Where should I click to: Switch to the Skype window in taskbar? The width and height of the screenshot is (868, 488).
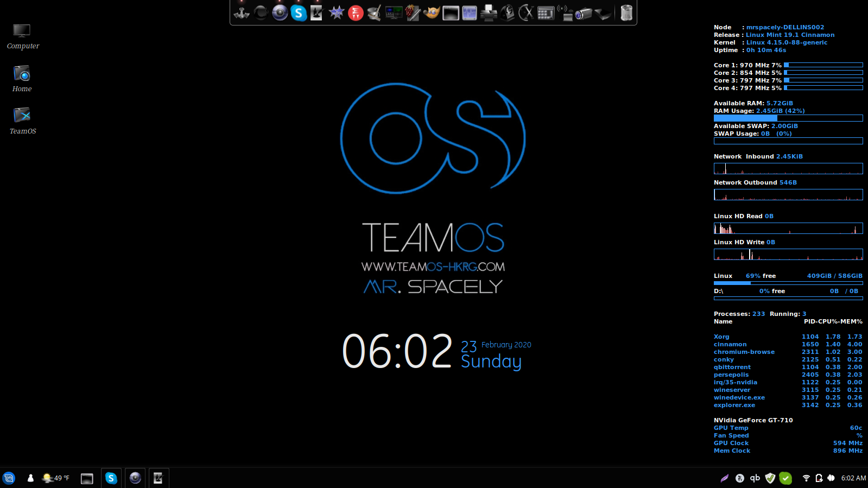(x=111, y=478)
